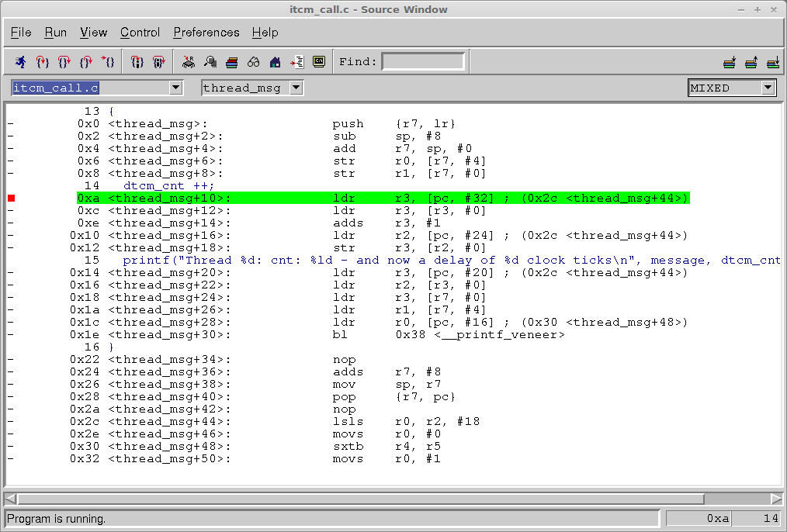Click source line 13 opening brace
The image size is (787, 532).
pos(111,112)
